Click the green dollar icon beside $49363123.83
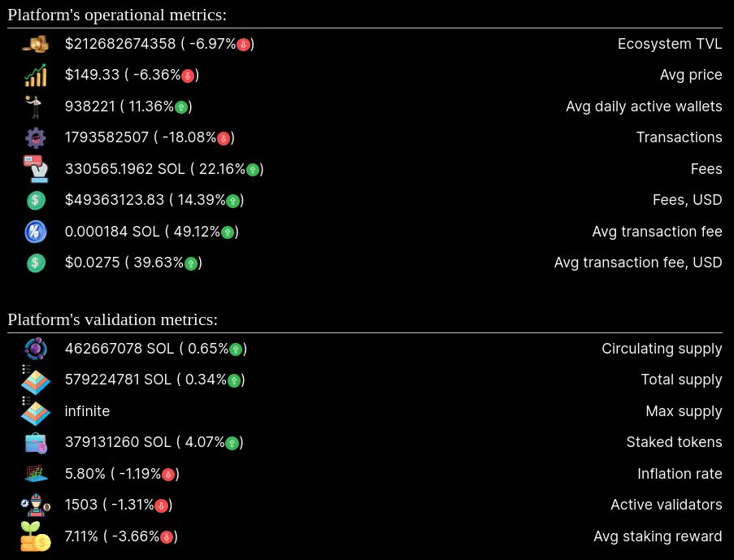The width and height of the screenshot is (734, 560). point(36,201)
